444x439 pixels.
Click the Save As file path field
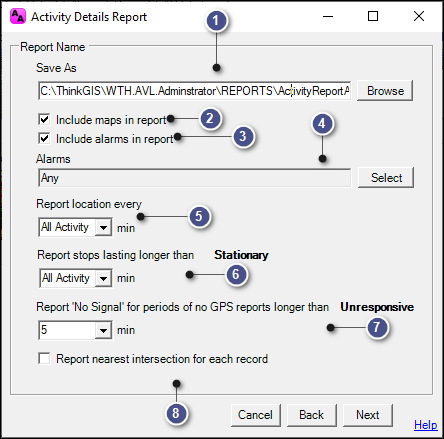(x=195, y=91)
